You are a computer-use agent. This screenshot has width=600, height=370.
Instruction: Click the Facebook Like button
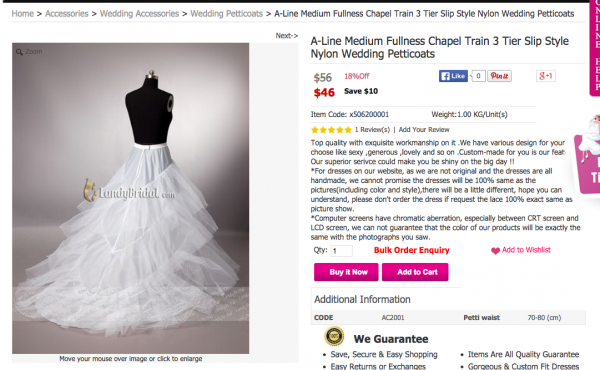[x=453, y=76]
